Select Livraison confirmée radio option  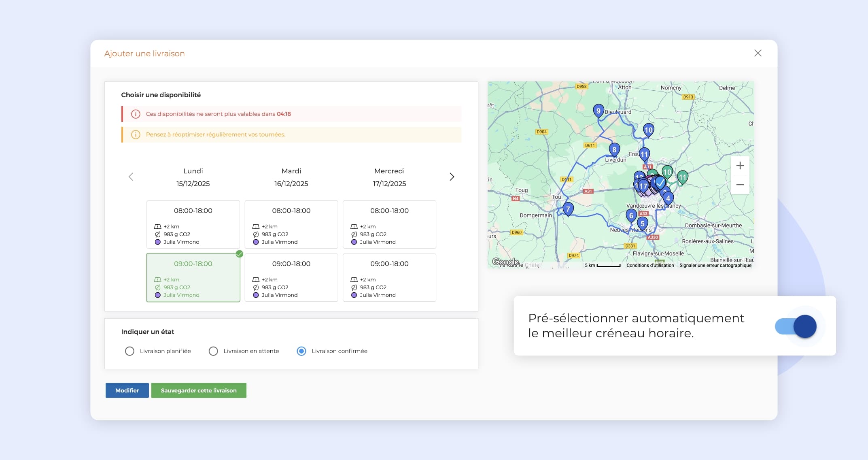point(301,351)
